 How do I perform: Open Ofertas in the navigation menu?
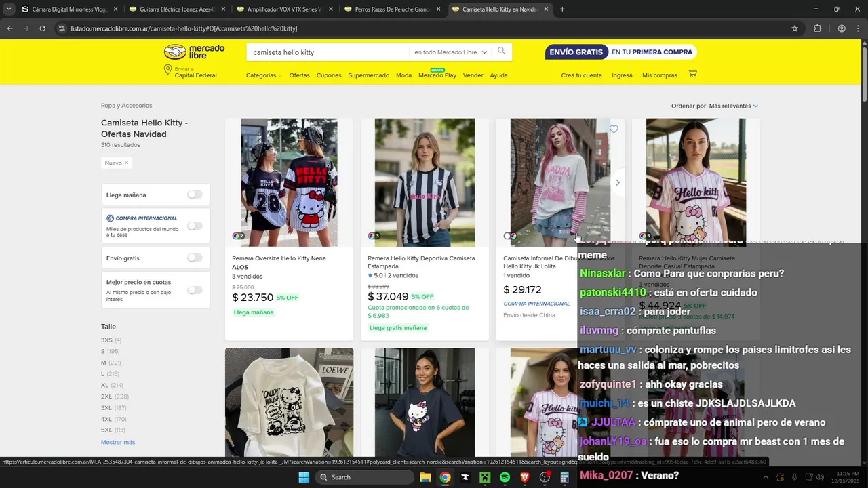click(299, 75)
